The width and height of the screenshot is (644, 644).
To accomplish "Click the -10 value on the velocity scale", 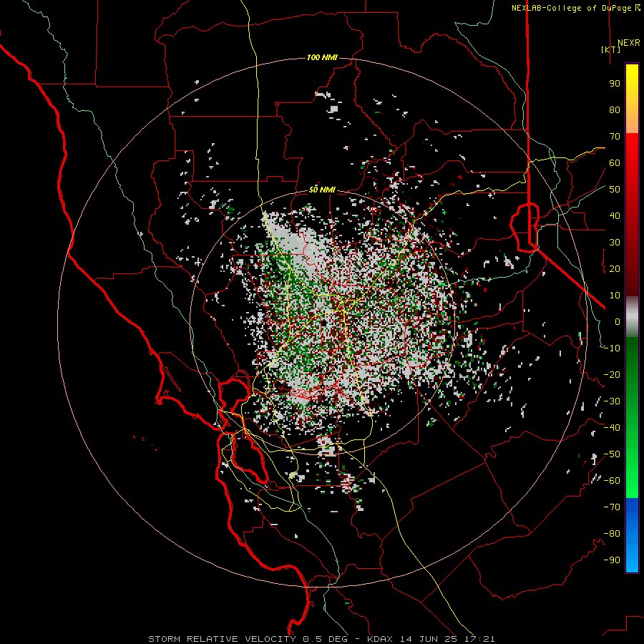I will [612, 348].
